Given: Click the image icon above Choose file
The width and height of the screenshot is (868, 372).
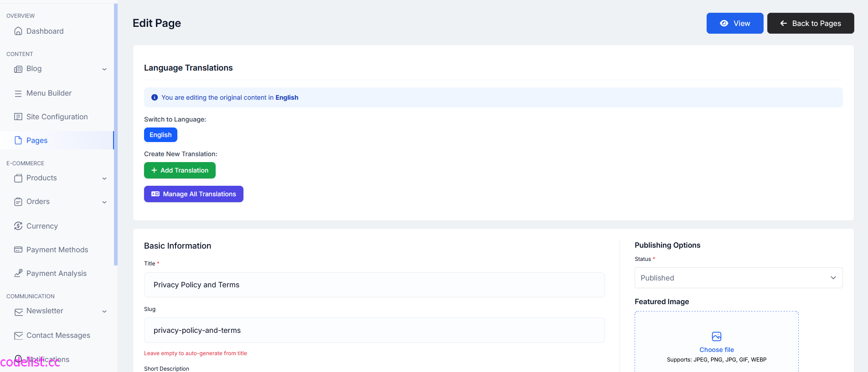Looking at the screenshot, I should (x=717, y=336).
